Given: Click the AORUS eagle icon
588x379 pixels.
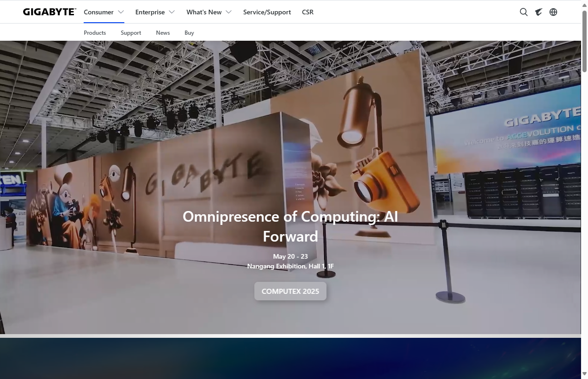Looking at the screenshot, I should click(x=539, y=12).
